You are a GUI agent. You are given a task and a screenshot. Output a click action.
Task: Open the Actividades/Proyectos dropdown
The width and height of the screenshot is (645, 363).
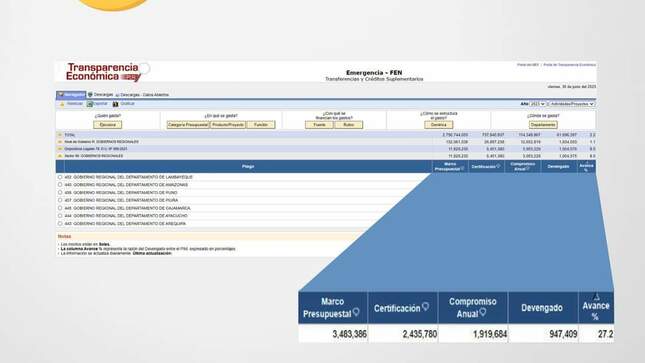coord(572,104)
